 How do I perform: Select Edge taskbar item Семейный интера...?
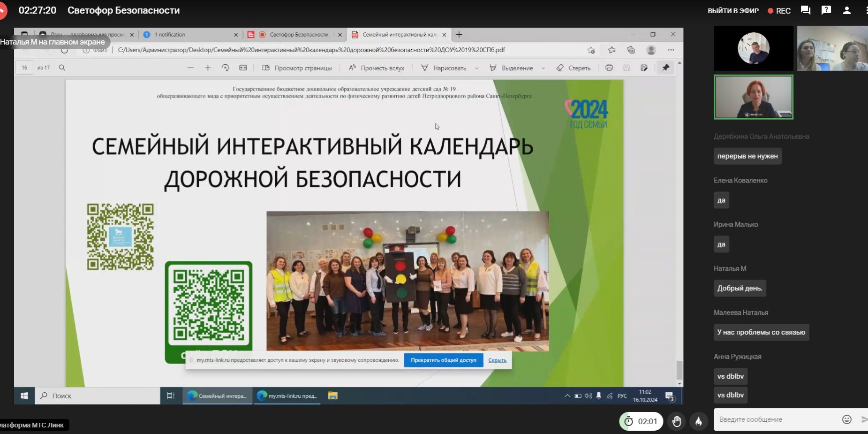(217, 396)
